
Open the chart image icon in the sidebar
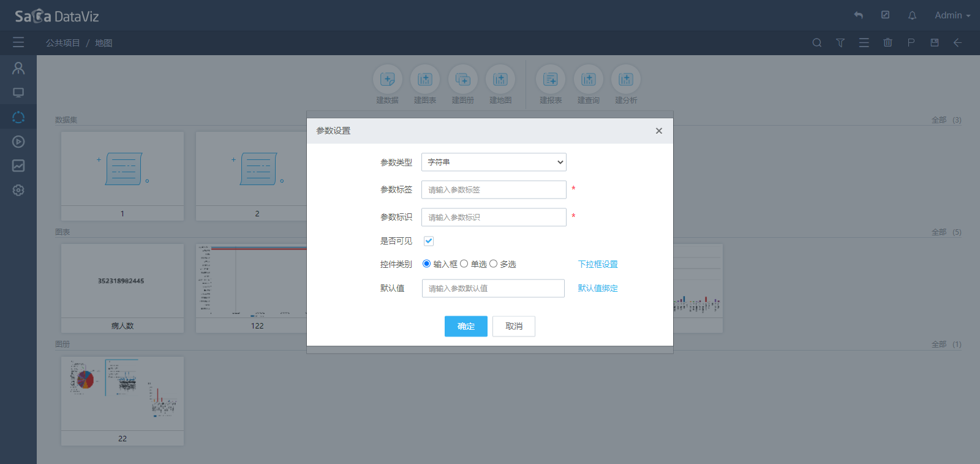pyautogui.click(x=18, y=165)
